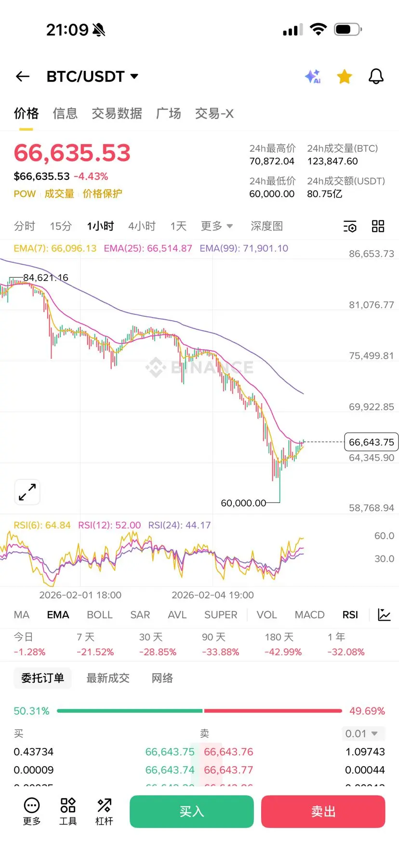Tap bid price 66,643.74 in order book
This screenshot has width=399, height=868.
pyautogui.click(x=170, y=770)
